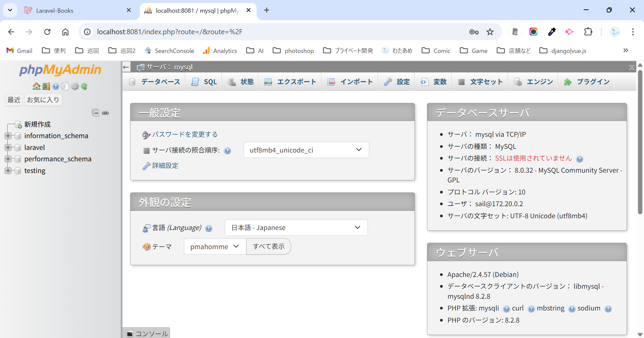
Task: Click the browser address bar
Action: coord(268,32)
